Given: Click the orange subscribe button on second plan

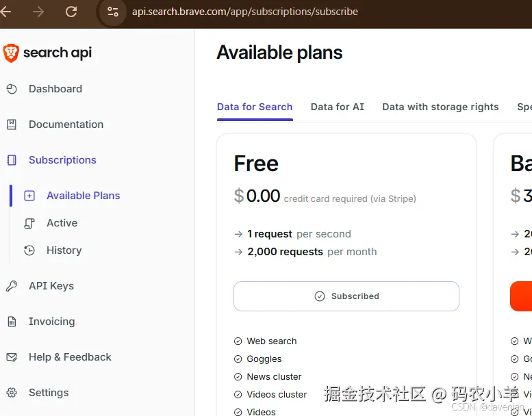Looking at the screenshot, I should click(x=521, y=296).
